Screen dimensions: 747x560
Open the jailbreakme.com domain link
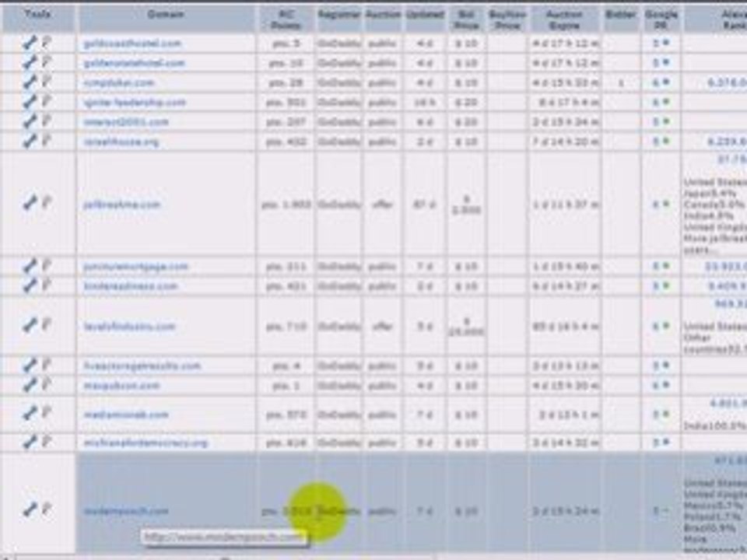[x=121, y=205]
